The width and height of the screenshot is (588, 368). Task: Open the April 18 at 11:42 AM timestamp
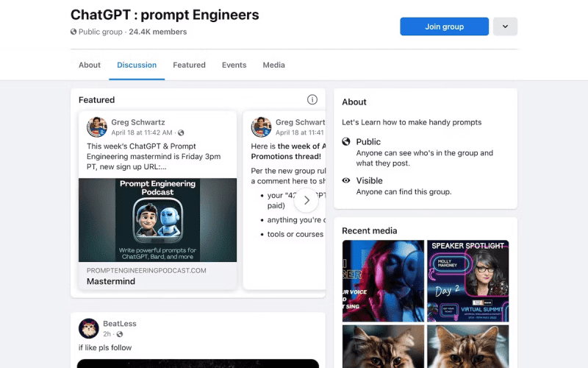coord(142,132)
